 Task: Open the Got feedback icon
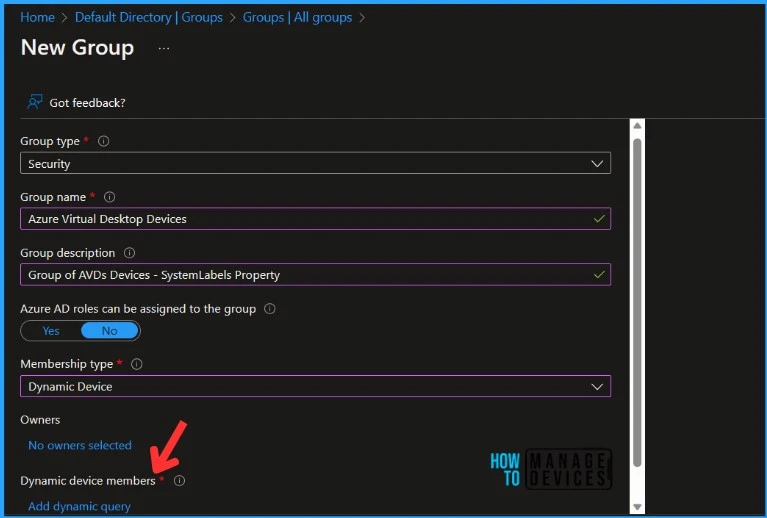[x=35, y=102]
